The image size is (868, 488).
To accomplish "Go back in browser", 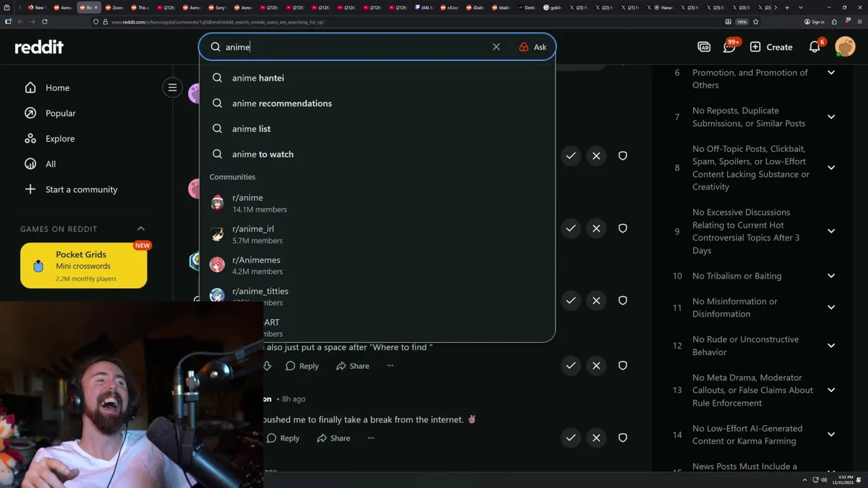I will click(x=20, y=22).
